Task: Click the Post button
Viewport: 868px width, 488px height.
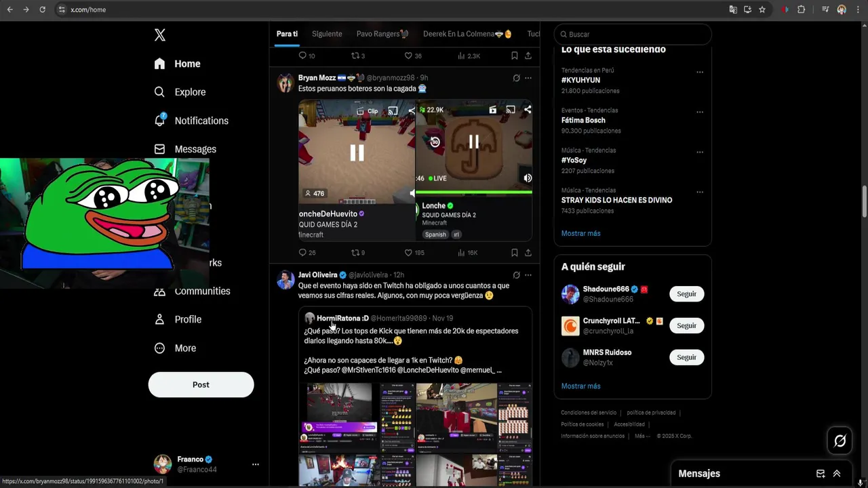Action: pos(201,384)
